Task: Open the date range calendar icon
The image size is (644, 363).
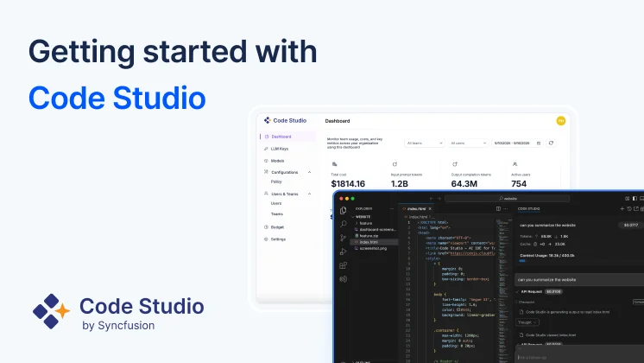Action: pos(539,143)
